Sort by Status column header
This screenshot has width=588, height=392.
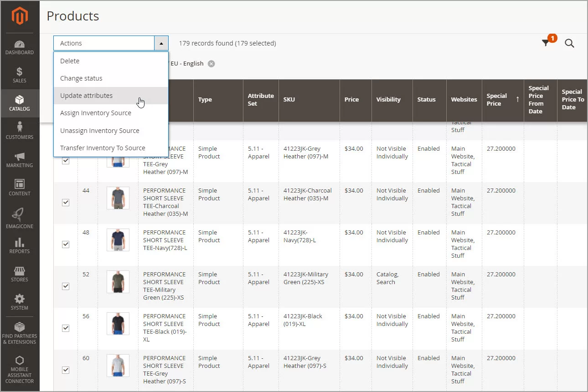pos(429,100)
